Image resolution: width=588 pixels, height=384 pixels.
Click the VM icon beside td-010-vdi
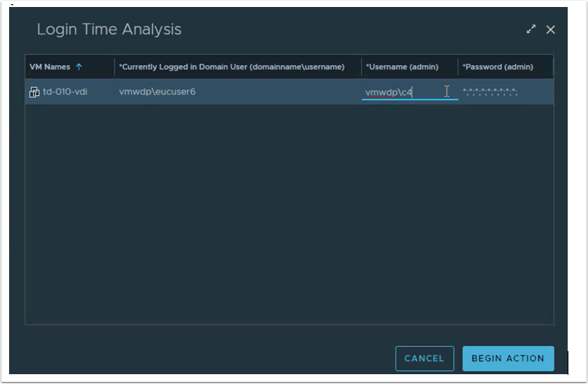(x=34, y=92)
